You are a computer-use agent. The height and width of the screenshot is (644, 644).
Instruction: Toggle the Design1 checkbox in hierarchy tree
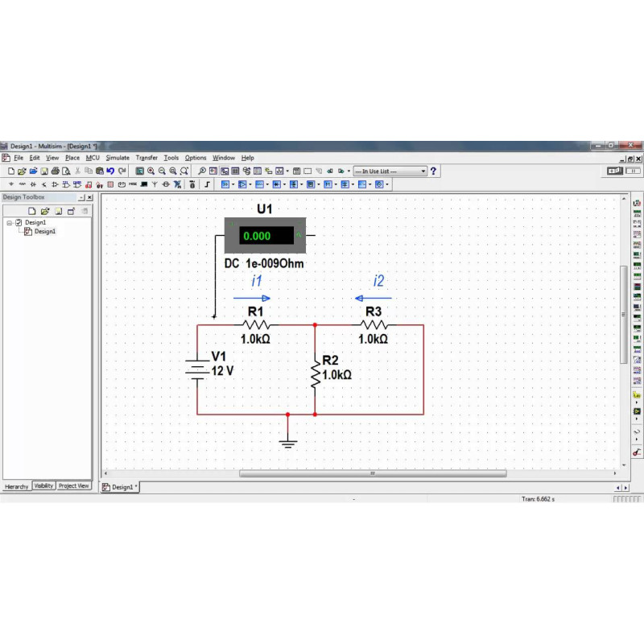(x=19, y=222)
